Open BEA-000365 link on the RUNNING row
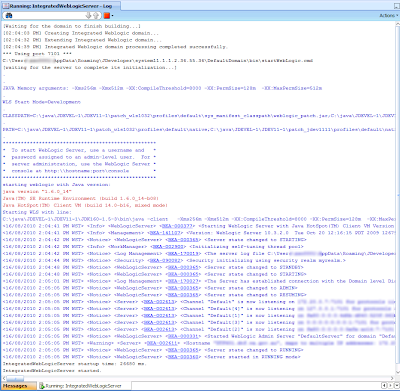The image size is (400, 391). point(184,350)
